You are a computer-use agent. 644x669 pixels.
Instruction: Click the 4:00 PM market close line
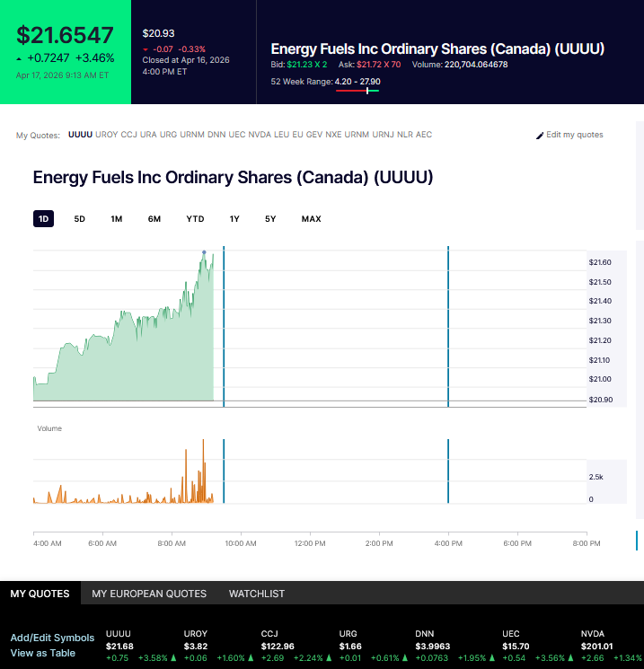[448, 326]
